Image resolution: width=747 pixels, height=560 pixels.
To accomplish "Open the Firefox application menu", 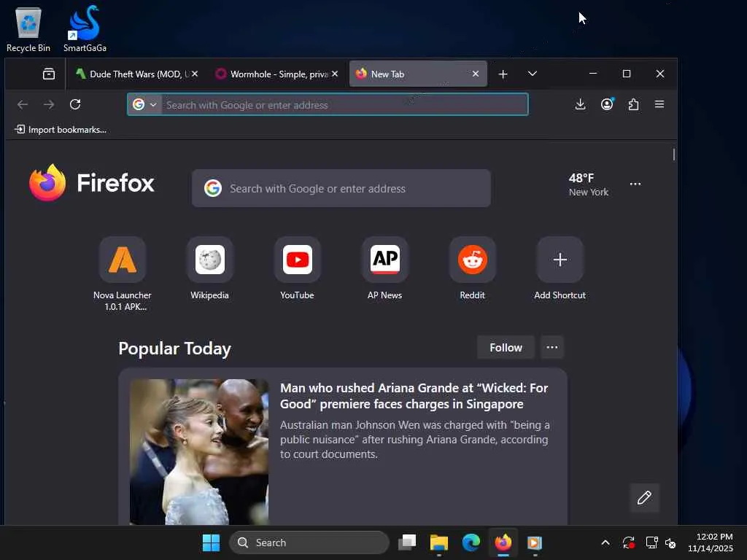I will [659, 104].
